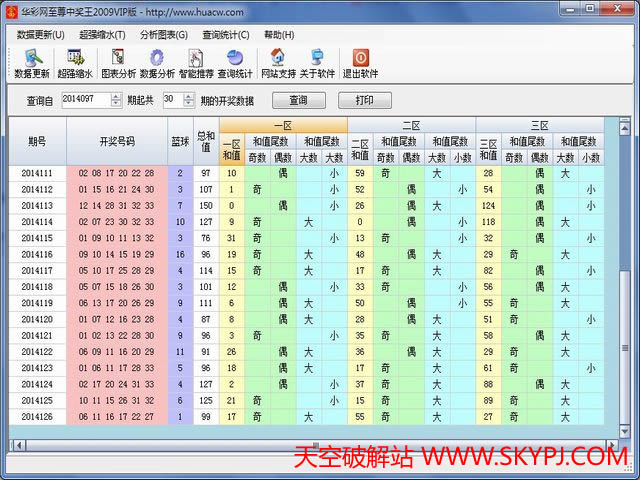Open the 帮助(H) menu
The height and width of the screenshot is (480, 640).
click(279, 34)
